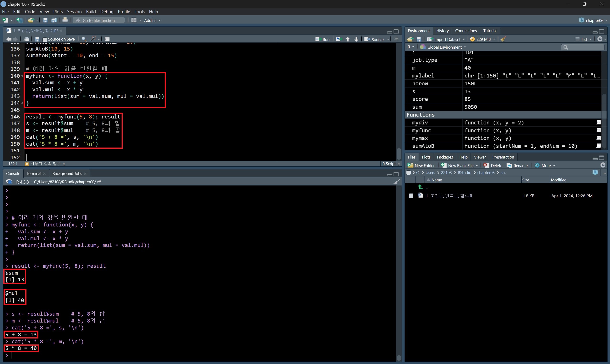Toggle the Source on Save checkbox
610x364 pixels.
click(45, 39)
